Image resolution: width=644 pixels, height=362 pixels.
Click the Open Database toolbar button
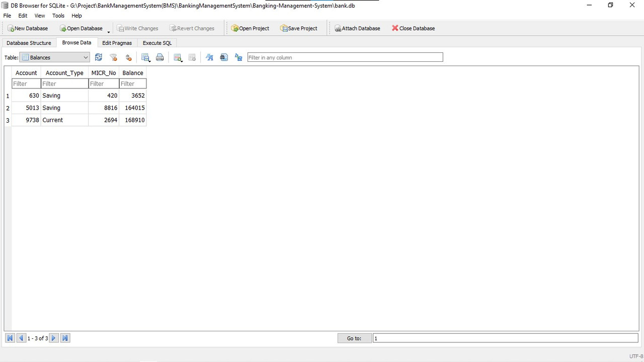(81, 28)
